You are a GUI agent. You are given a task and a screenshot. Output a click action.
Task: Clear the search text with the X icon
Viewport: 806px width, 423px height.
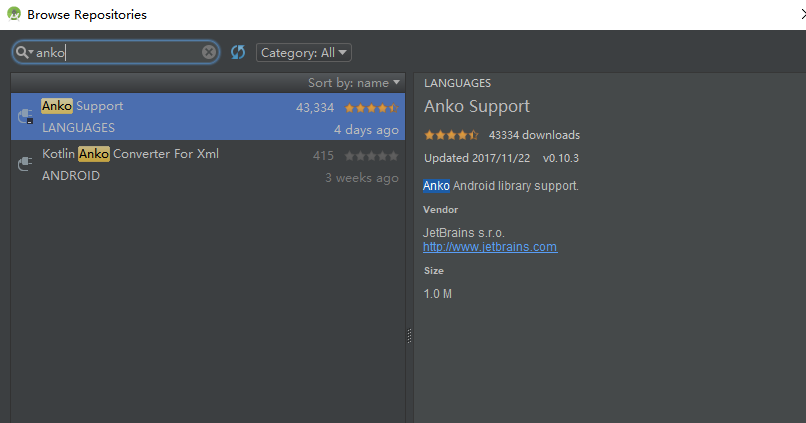[209, 52]
